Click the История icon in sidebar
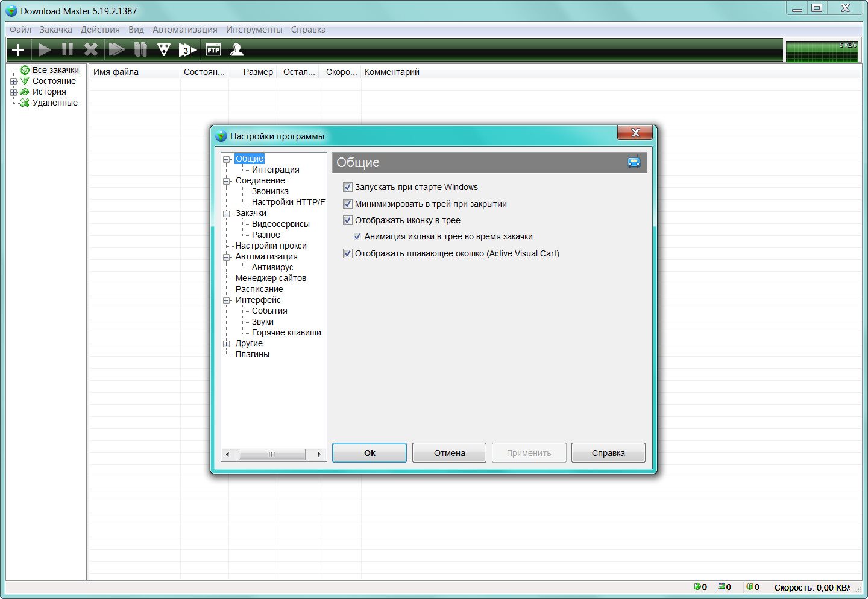868x599 pixels. tap(25, 92)
